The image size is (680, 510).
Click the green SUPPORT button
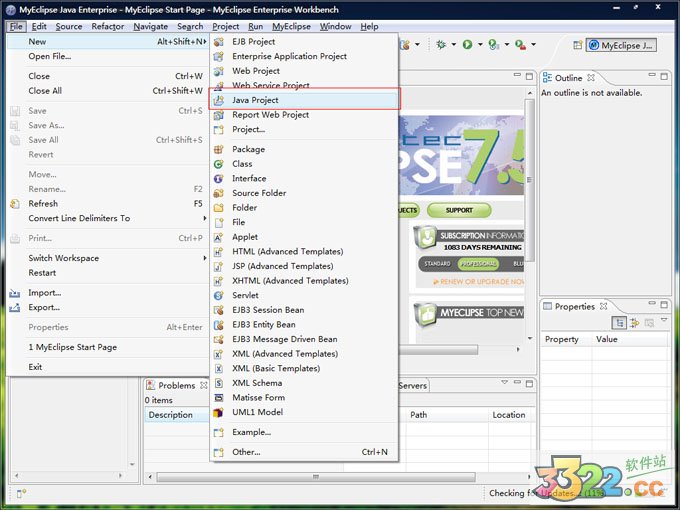coord(459,210)
